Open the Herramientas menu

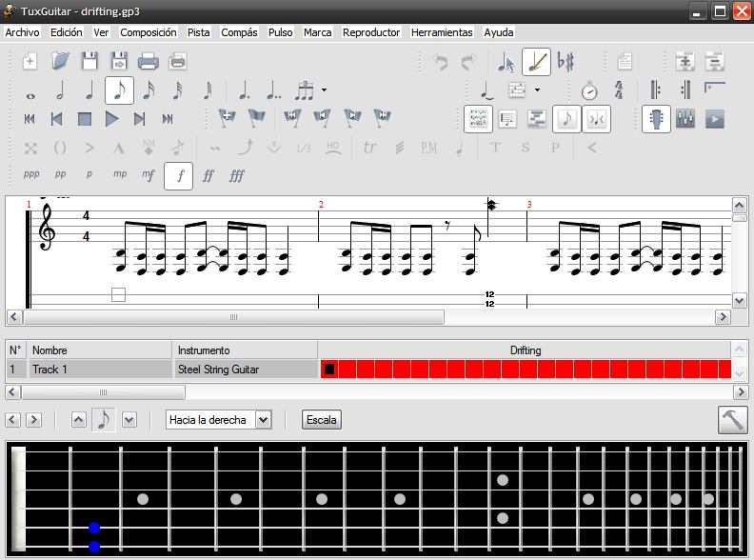click(x=442, y=32)
